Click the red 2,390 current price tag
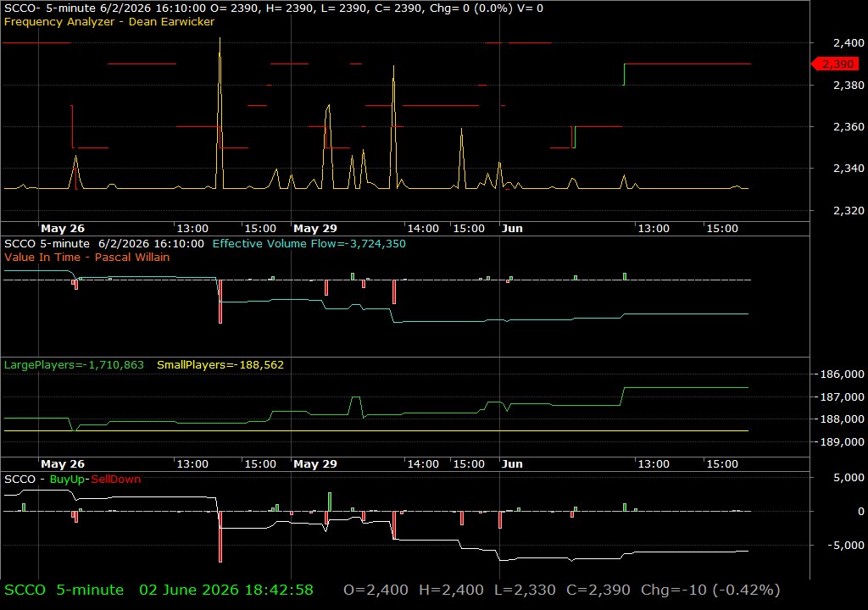This screenshot has height=610, width=868. pos(835,64)
